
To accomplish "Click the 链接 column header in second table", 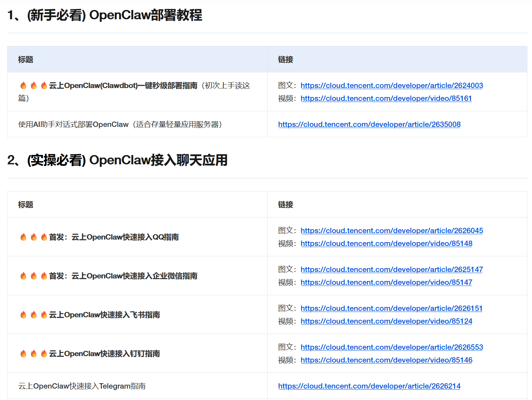I will click(285, 205).
